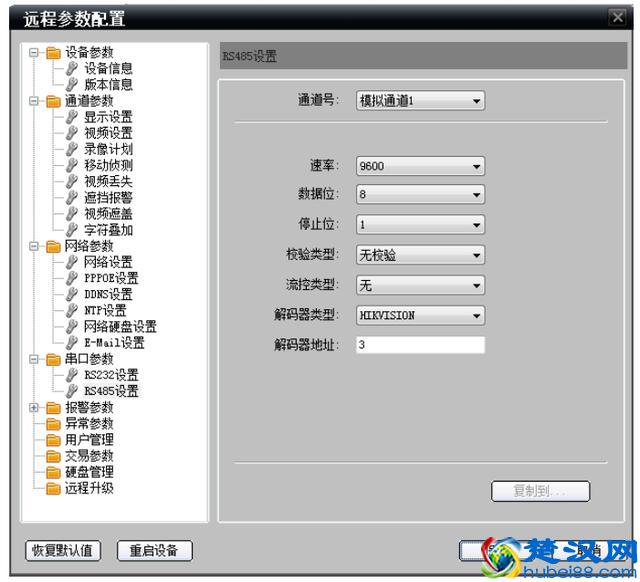Collapse the 设备参数 tree node
Image resolution: width=640 pixels, height=582 pixels.
tap(34, 53)
